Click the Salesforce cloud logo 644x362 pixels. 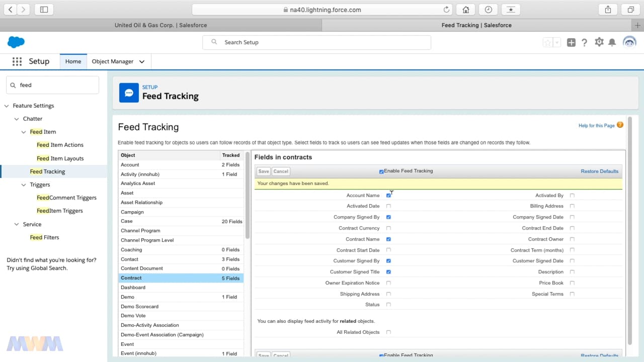(16, 42)
